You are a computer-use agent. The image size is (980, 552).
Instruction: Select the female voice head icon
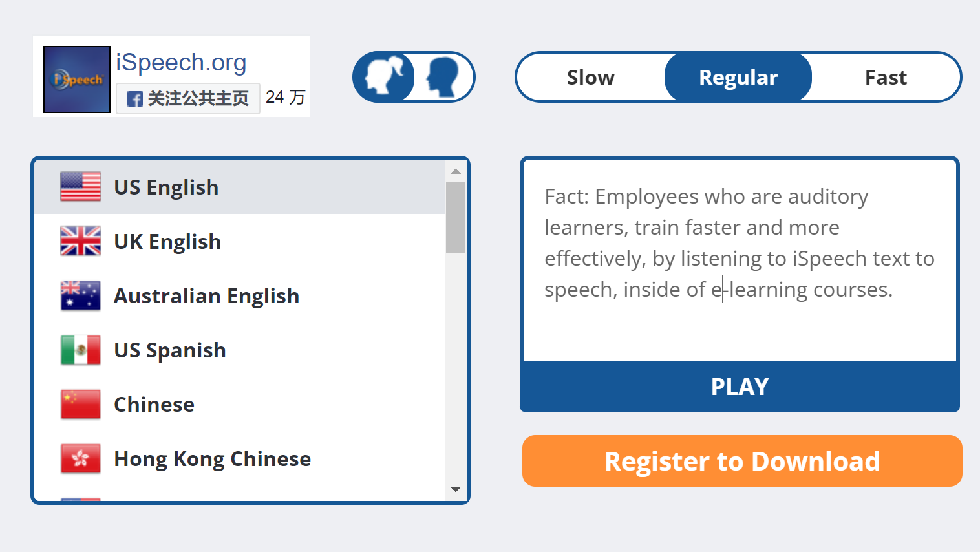pos(385,77)
